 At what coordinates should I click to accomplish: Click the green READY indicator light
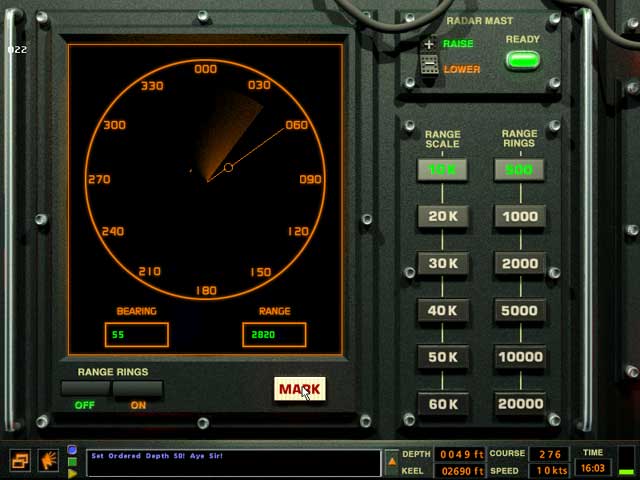pos(522,60)
